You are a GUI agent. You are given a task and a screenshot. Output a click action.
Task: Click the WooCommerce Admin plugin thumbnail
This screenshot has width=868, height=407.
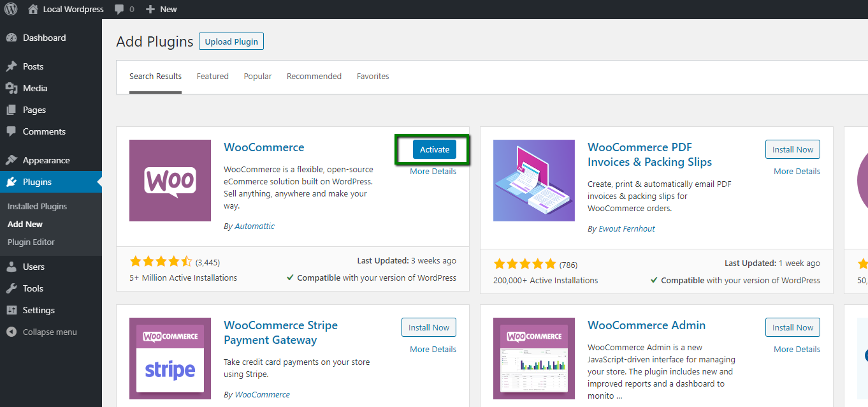pos(534,359)
